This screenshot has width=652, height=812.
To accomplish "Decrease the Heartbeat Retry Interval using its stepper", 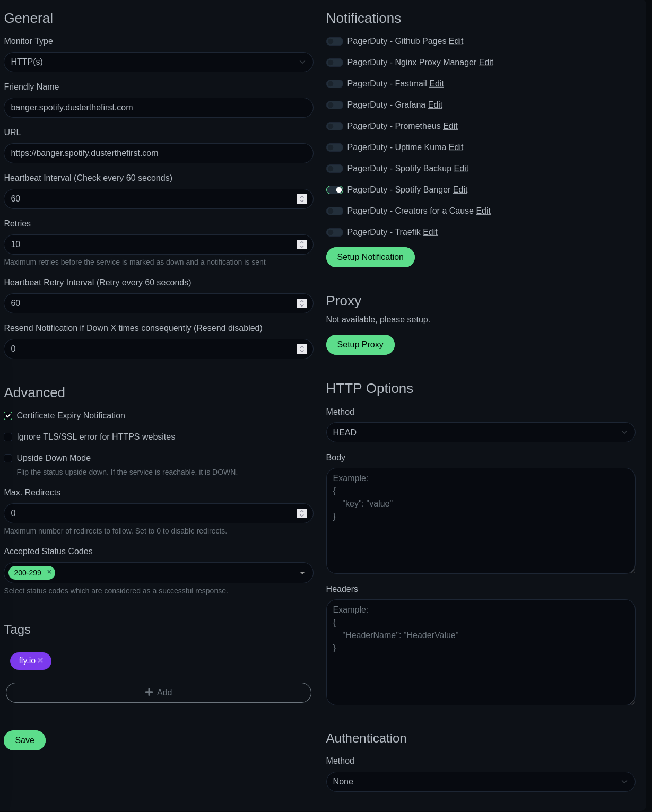I will click(x=302, y=305).
